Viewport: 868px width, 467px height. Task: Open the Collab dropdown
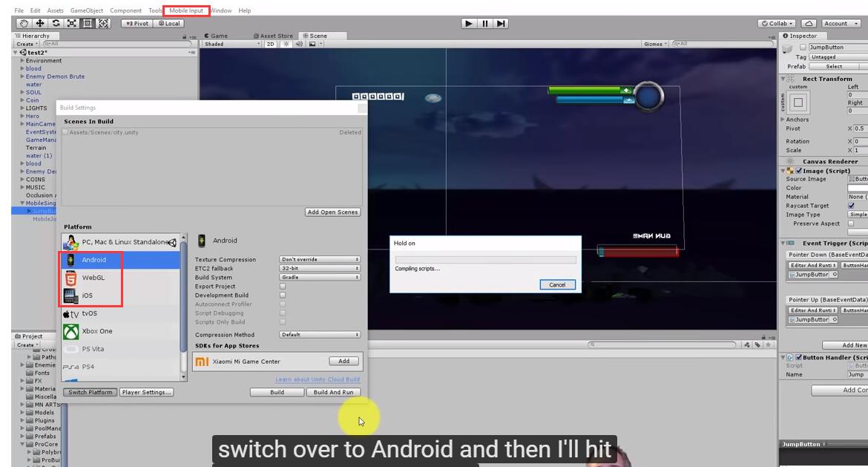coord(777,23)
